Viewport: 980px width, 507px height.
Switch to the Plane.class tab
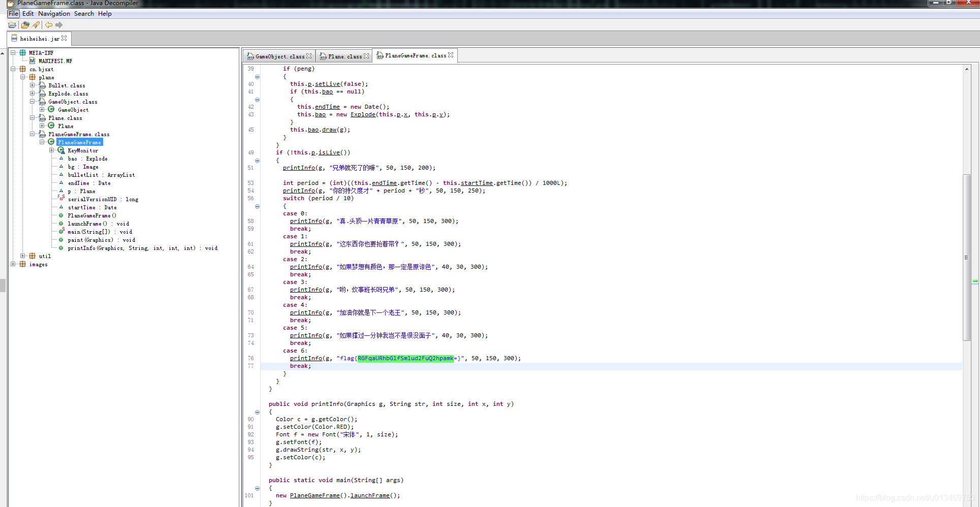pos(344,56)
